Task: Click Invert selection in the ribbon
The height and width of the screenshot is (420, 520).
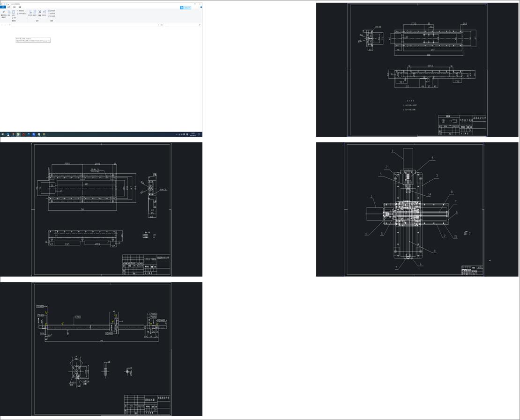Action: pos(52,16)
